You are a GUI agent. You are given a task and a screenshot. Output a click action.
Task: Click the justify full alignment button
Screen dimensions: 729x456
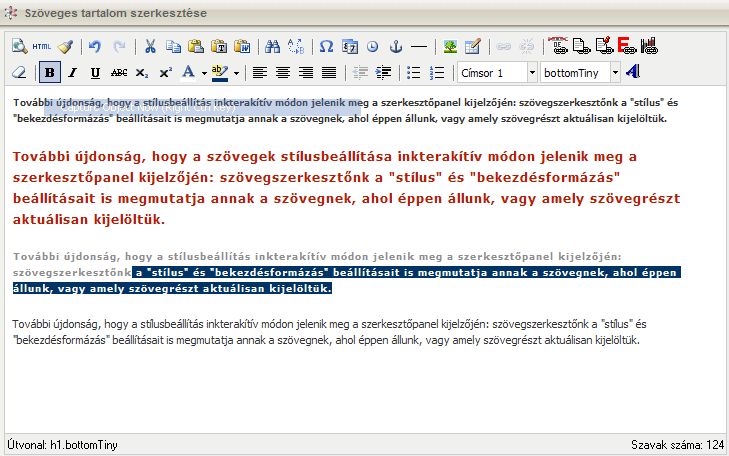click(329, 73)
